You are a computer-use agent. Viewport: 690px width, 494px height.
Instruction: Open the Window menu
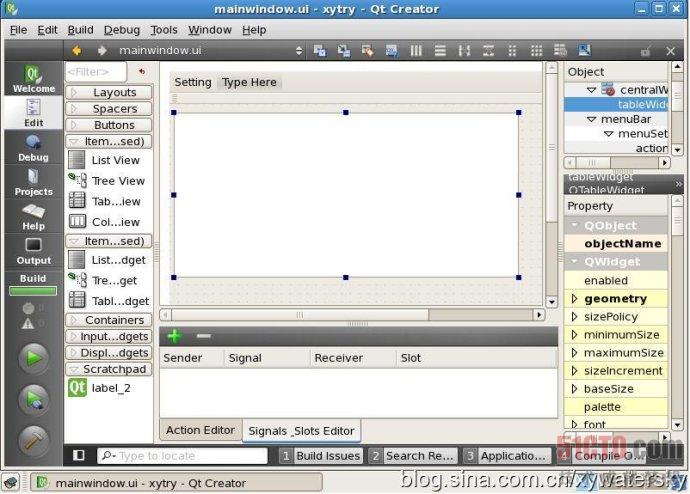point(210,30)
